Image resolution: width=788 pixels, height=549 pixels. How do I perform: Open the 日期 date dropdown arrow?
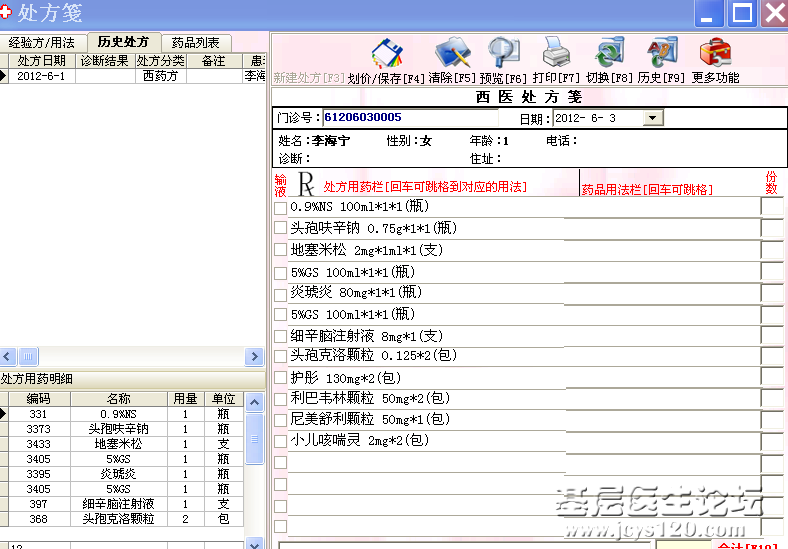point(653,118)
